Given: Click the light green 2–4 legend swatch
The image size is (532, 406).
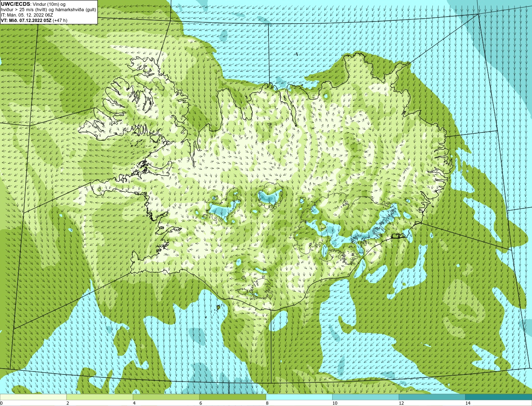Looking at the screenshot, I should pyautogui.click(x=100, y=397).
